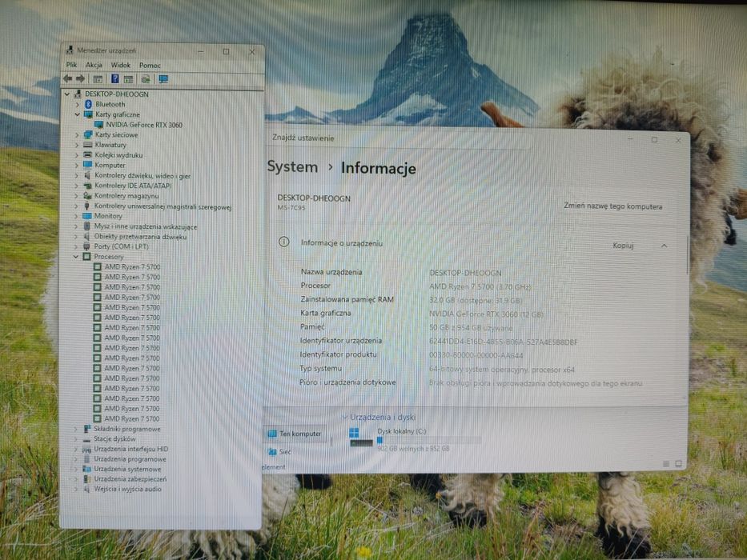Expand the Kolejki wydruku node
747x560 pixels.
pos(77,154)
